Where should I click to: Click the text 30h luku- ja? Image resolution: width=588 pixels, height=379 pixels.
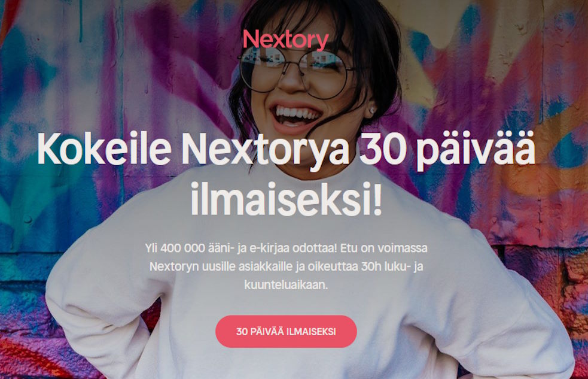click(392, 266)
